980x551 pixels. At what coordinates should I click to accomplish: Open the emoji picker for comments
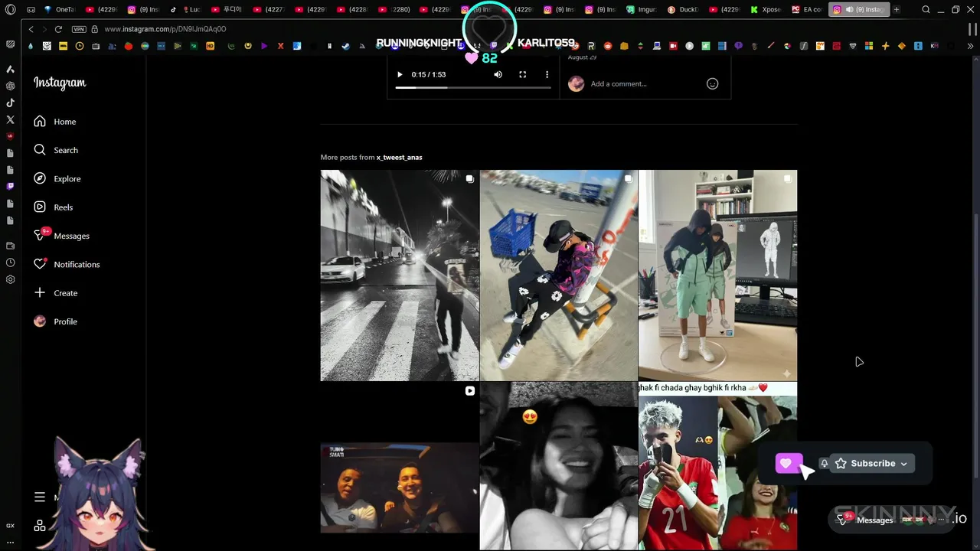pos(712,83)
